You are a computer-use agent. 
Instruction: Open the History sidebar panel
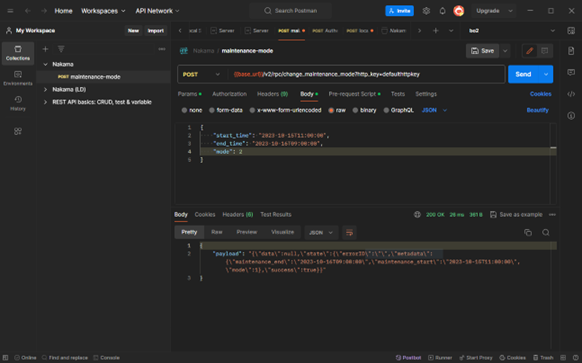pyautogui.click(x=18, y=104)
